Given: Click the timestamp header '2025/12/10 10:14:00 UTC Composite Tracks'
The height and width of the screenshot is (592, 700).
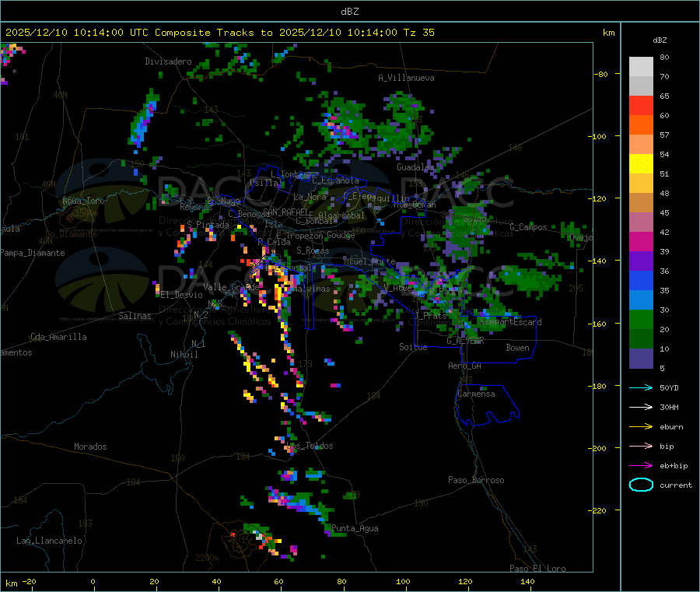Looking at the screenshot, I should click(x=129, y=33).
